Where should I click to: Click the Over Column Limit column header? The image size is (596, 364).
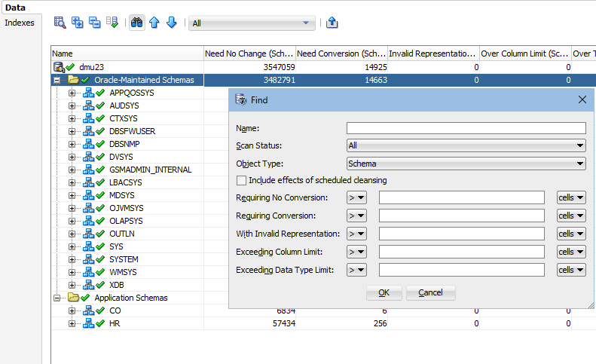click(x=526, y=54)
